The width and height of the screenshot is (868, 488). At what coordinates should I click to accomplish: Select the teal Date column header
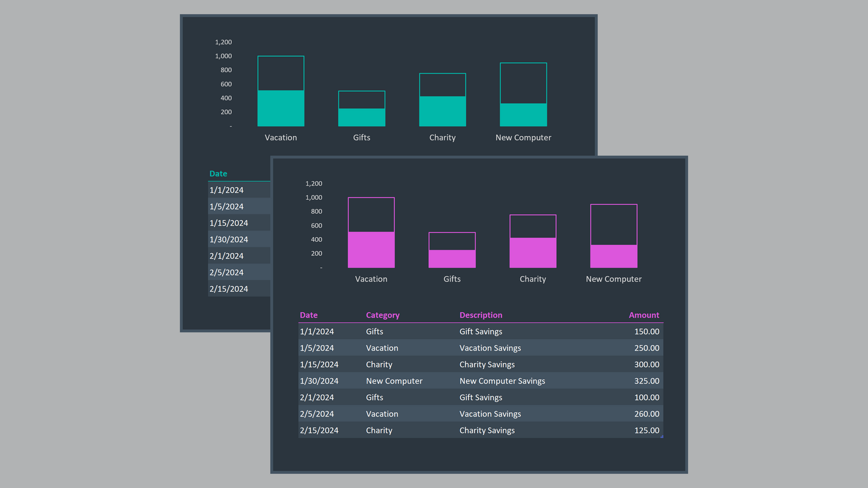tap(218, 173)
